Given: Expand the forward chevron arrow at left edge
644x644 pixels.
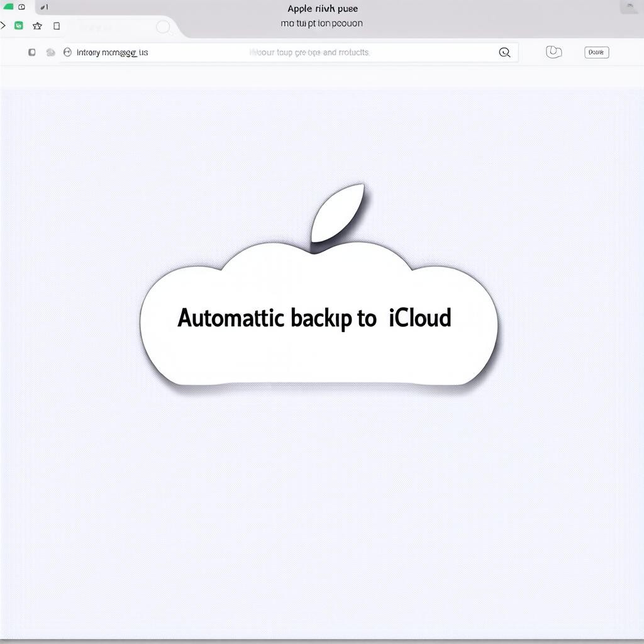Looking at the screenshot, I should pyautogui.click(x=3, y=26).
